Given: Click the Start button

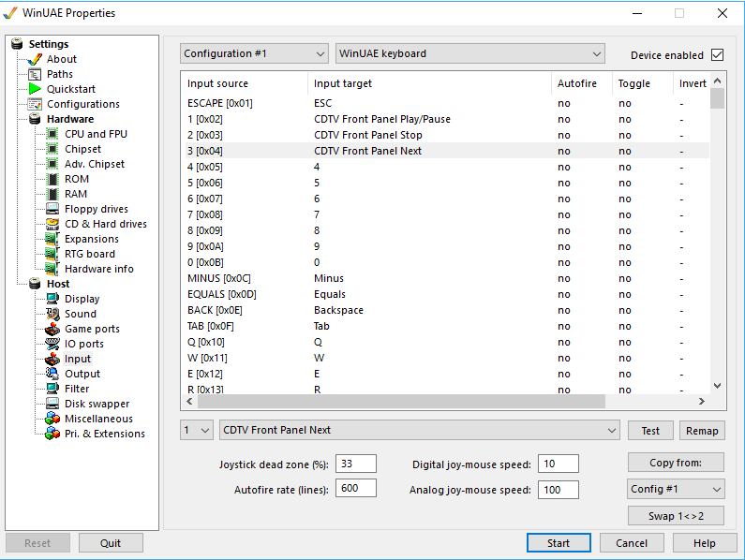Looking at the screenshot, I should [x=559, y=543].
